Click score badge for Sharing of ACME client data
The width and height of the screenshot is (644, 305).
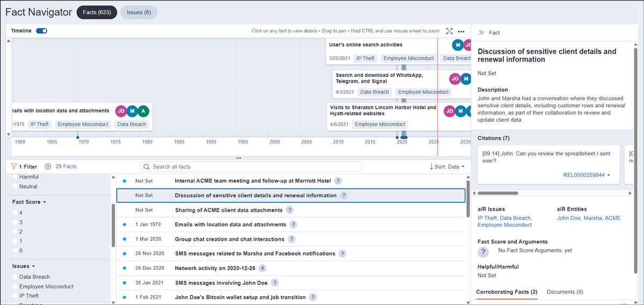coord(290,210)
